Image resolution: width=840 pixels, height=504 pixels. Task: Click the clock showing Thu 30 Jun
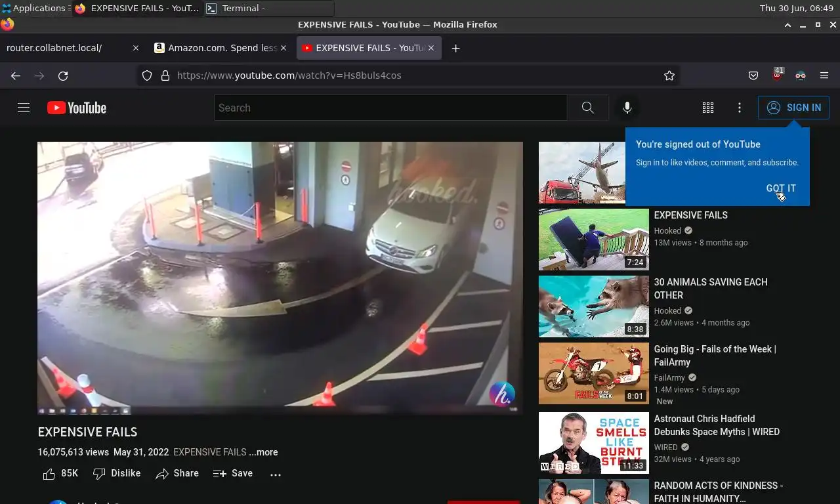(796, 9)
